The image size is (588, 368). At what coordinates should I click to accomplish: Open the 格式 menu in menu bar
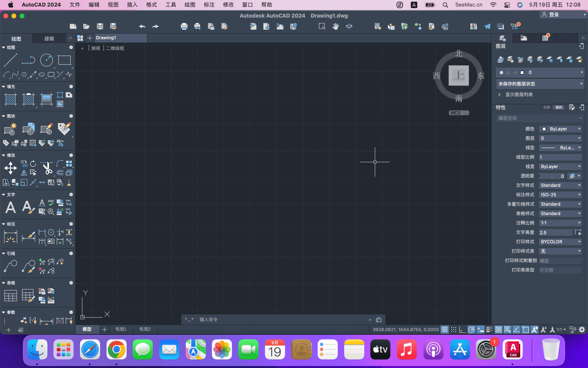point(151,5)
